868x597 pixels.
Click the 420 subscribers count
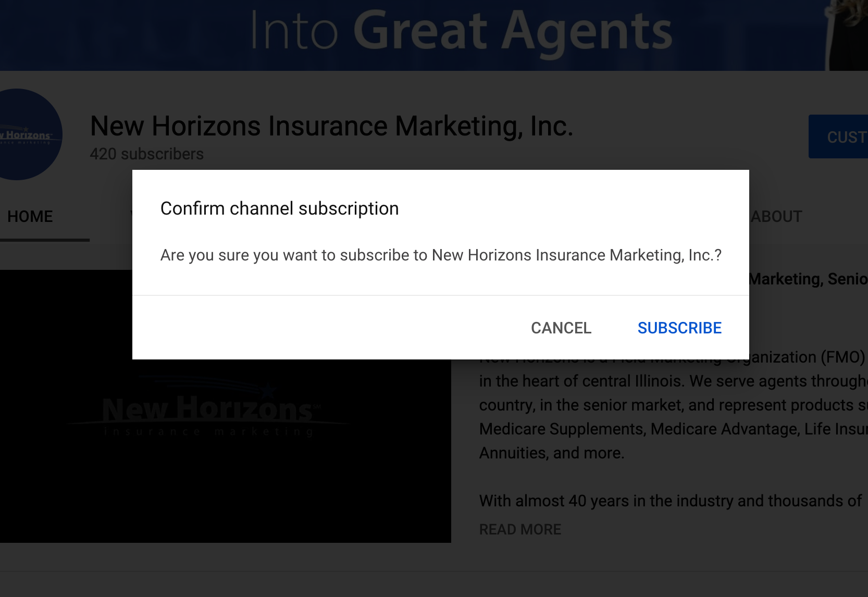(146, 154)
